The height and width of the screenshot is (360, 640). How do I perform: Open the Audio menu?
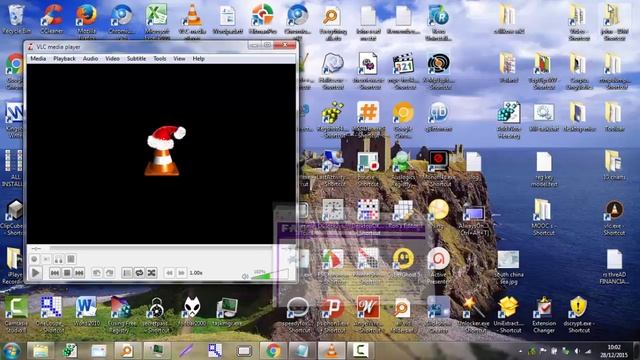click(x=90, y=59)
